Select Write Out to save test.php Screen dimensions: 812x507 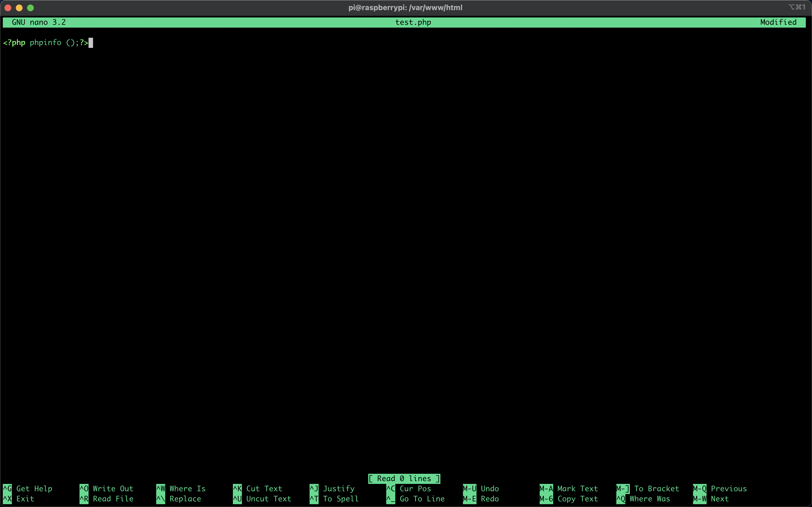112,489
